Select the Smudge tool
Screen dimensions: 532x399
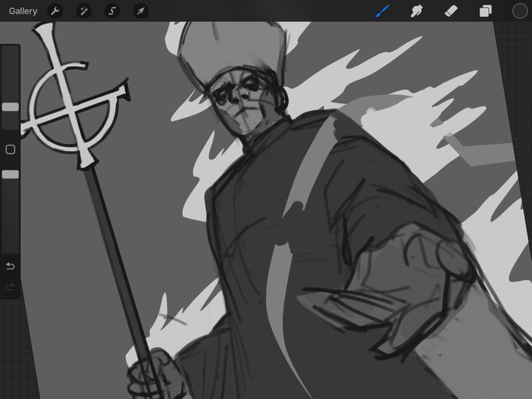pos(416,11)
